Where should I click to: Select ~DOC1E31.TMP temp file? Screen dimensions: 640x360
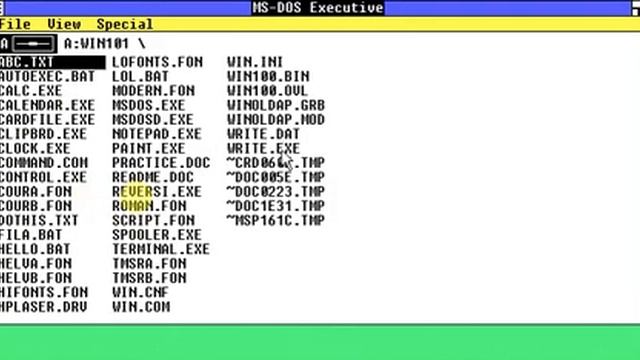click(276, 206)
